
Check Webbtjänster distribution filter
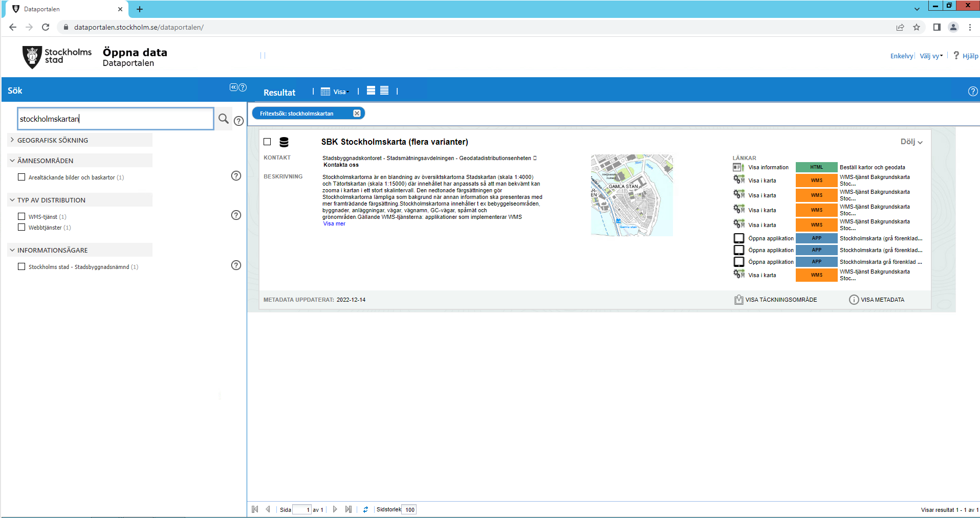click(x=21, y=227)
